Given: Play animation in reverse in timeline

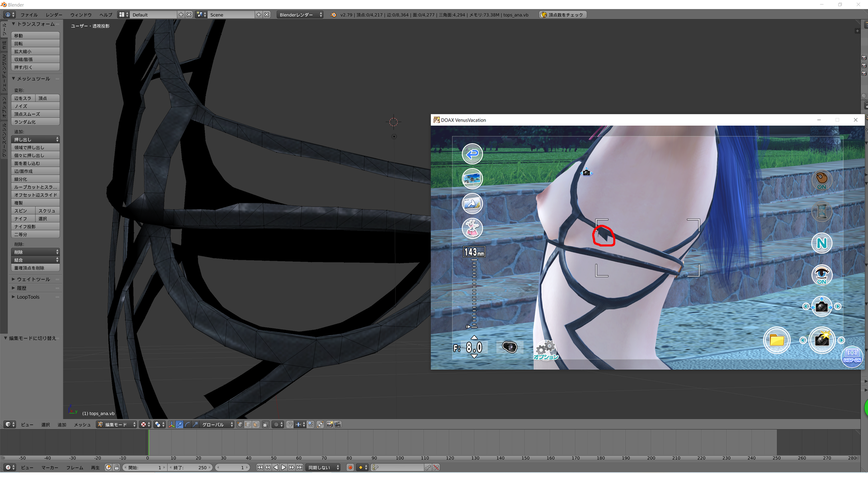Looking at the screenshot, I should 276,467.
